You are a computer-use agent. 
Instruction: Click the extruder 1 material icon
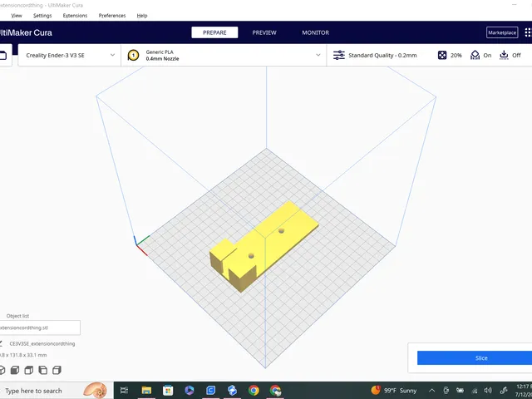click(133, 55)
